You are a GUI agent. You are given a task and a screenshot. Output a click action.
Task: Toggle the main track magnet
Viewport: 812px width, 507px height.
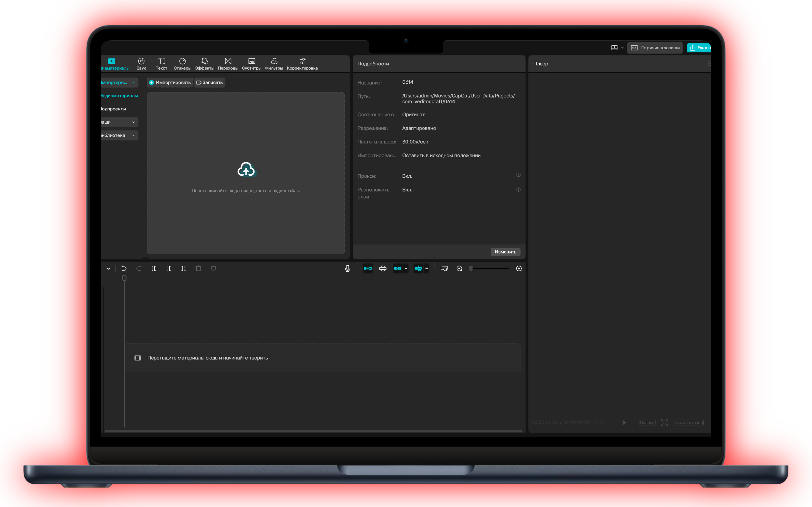(368, 268)
